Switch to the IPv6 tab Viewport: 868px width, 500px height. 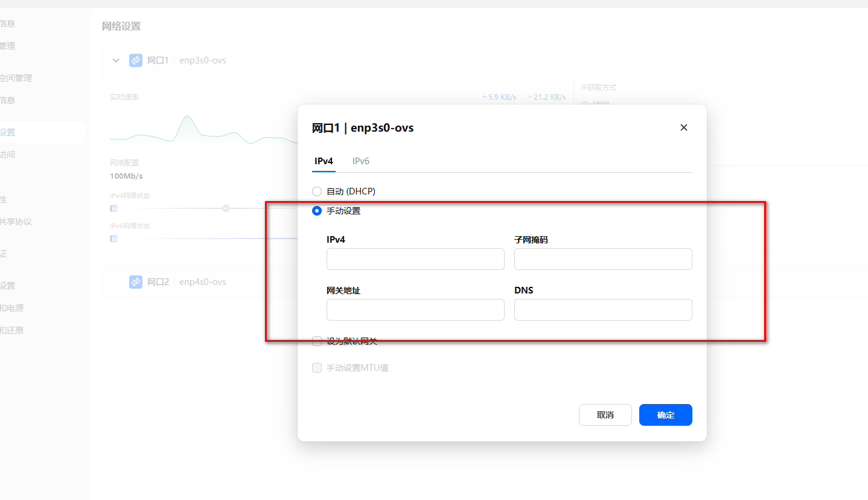tap(361, 161)
